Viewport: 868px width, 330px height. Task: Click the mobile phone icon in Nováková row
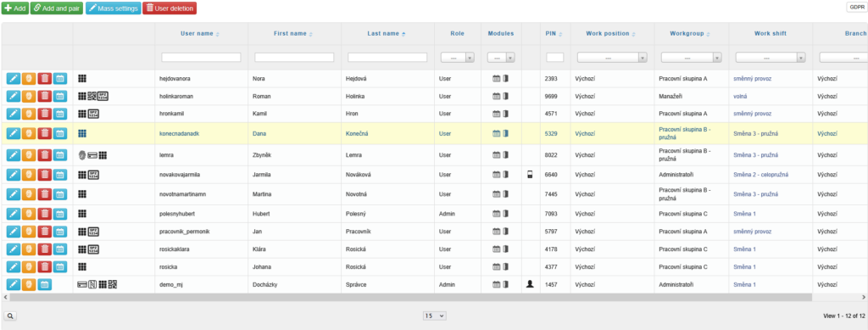pyautogui.click(x=531, y=175)
